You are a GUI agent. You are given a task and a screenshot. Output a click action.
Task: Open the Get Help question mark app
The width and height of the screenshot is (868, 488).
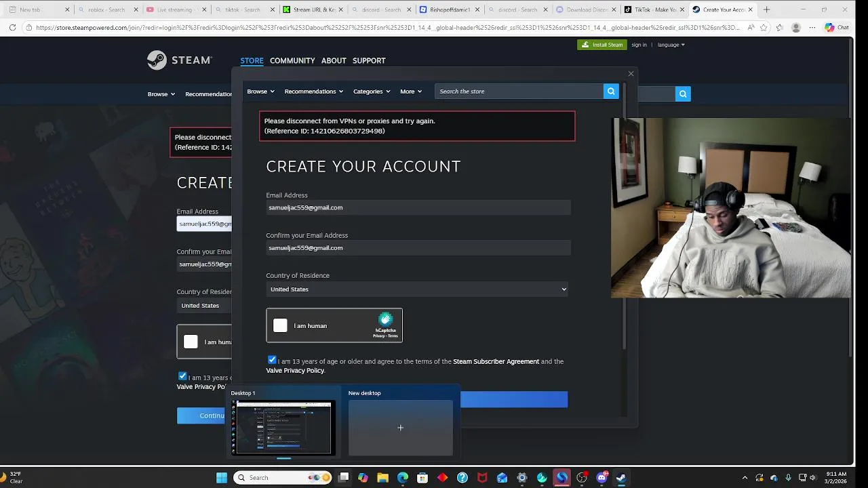tap(462, 478)
